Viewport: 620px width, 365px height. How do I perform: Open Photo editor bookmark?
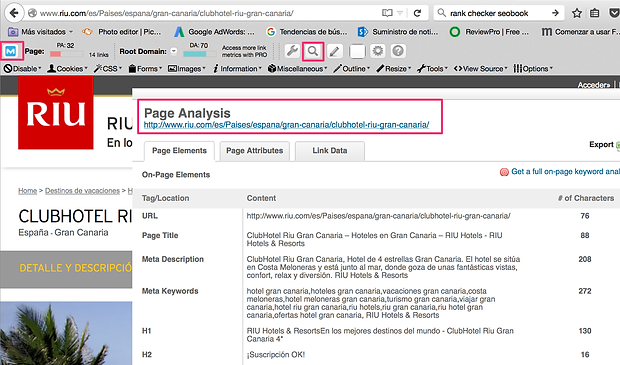coord(122,32)
